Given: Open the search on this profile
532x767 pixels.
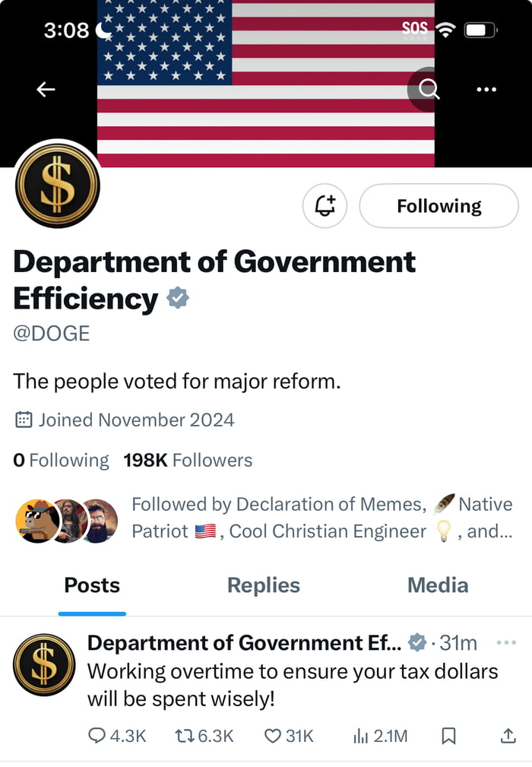Looking at the screenshot, I should tap(427, 89).
